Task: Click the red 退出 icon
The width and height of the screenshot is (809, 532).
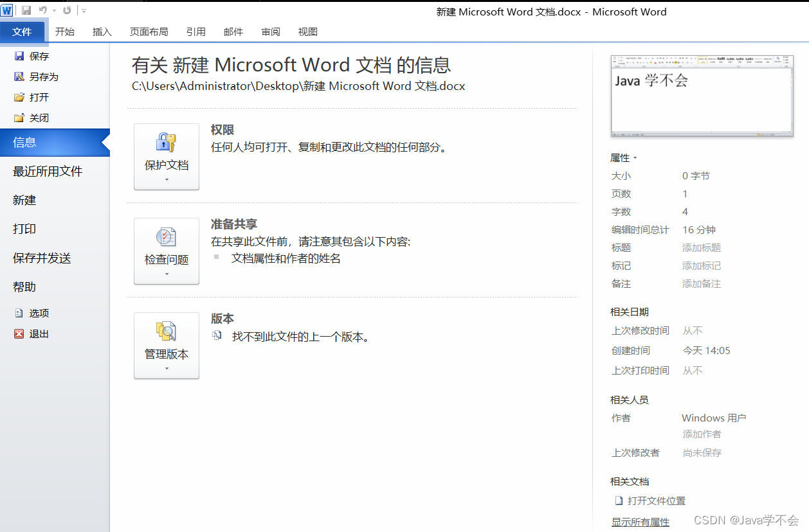Action: tap(19, 333)
